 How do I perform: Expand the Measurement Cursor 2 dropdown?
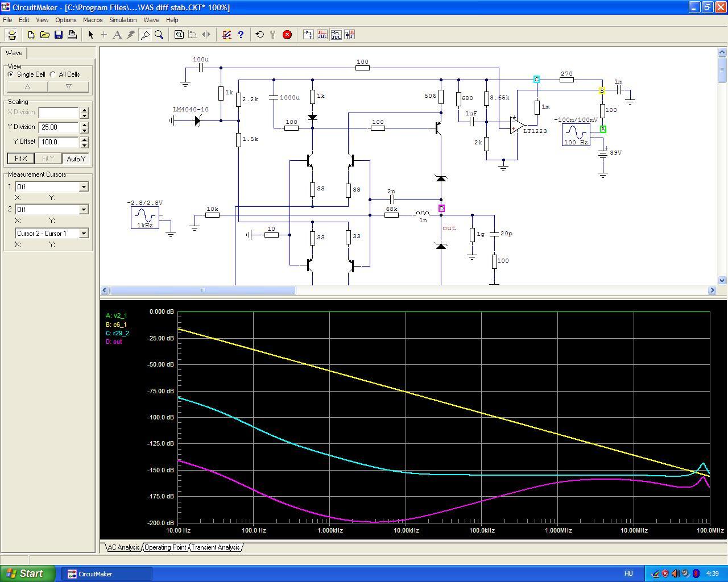click(x=84, y=210)
